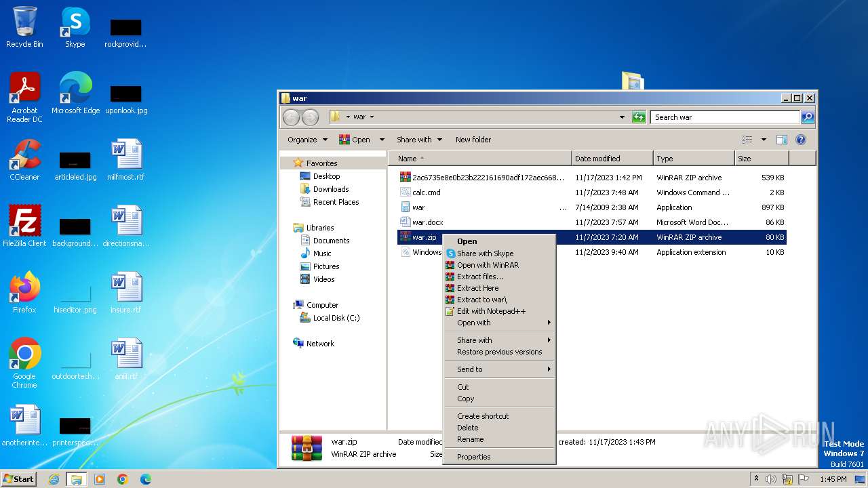Sort files by the Type column

coord(694,159)
